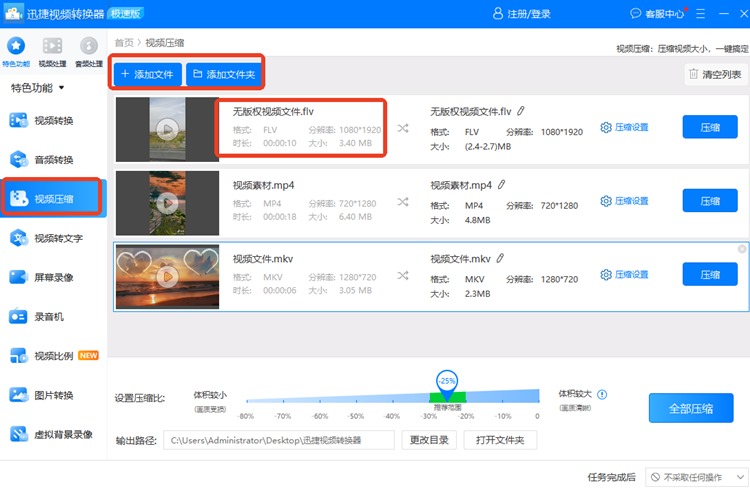The height and width of the screenshot is (488, 750).
Task: Select 录音机 in sidebar
Action: pyautogui.click(x=53, y=316)
